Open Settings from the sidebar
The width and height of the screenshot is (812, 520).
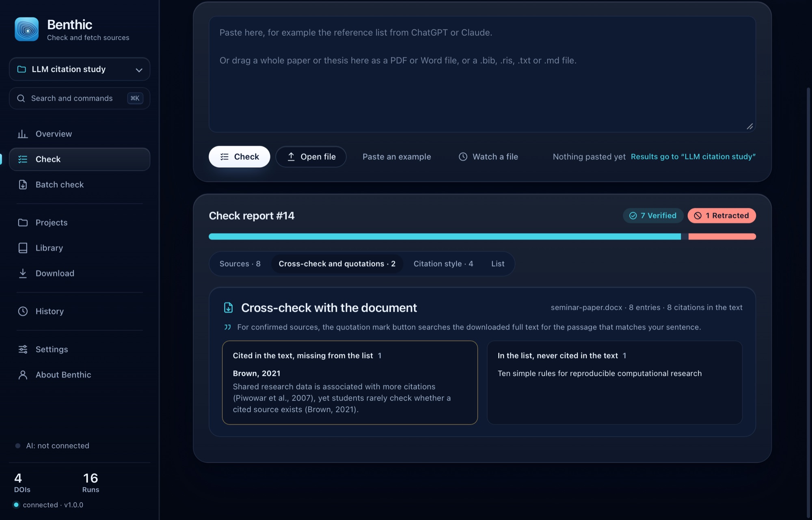coord(80,349)
